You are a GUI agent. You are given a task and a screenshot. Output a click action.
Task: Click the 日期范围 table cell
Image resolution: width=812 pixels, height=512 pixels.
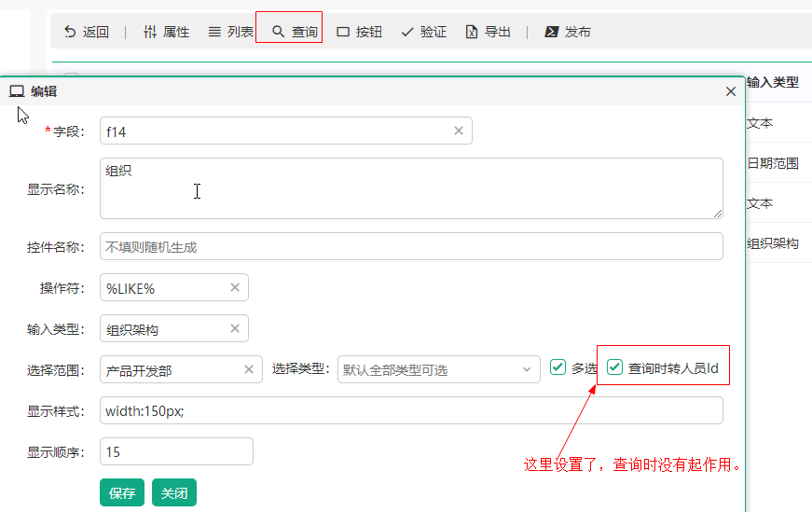point(773,164)
